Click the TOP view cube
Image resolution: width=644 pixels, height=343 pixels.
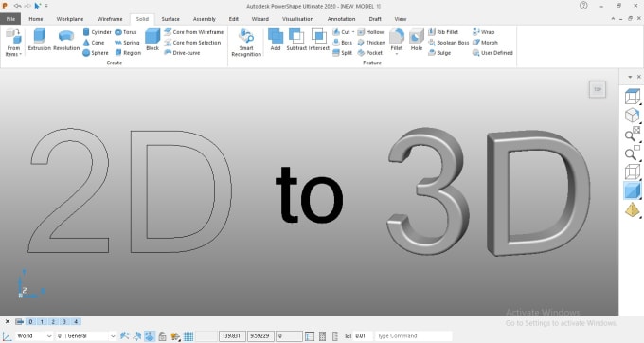pyautogui.click(x=598, y=90)
